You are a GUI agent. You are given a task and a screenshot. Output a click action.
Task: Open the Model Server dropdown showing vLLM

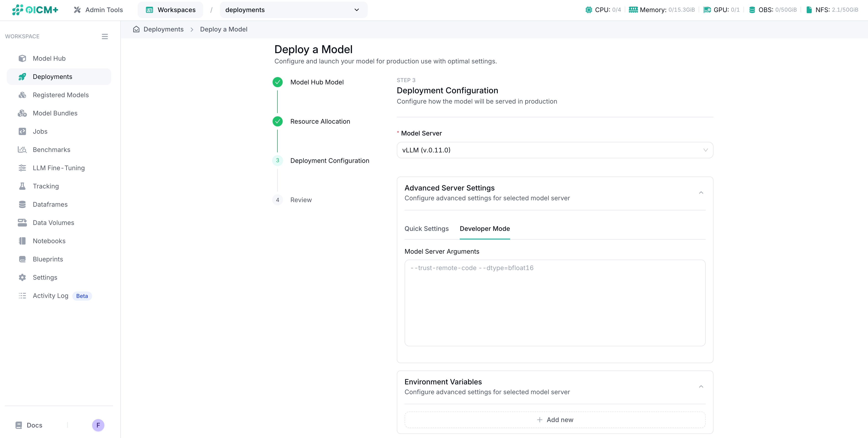[555, 150]
